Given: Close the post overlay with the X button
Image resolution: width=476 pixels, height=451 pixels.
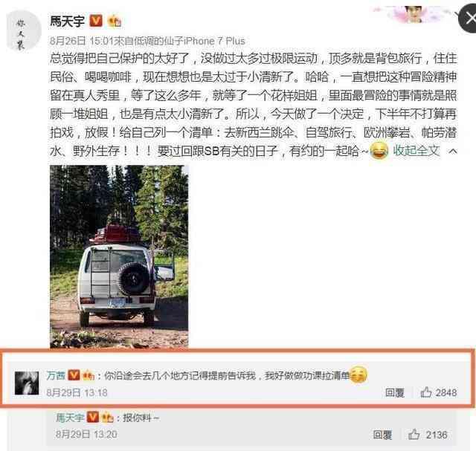Looking at the screenshot, I should click(x=469, y=19).
